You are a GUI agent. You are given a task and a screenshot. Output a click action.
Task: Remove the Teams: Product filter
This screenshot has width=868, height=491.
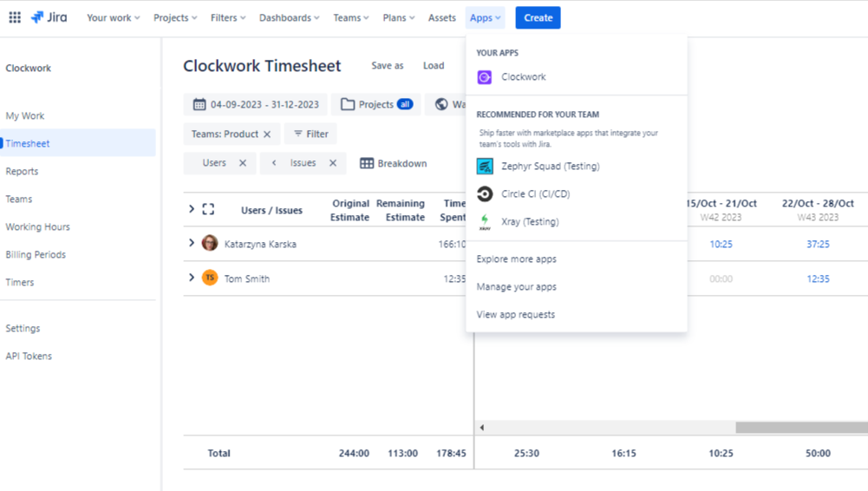[x=267, y=134]
